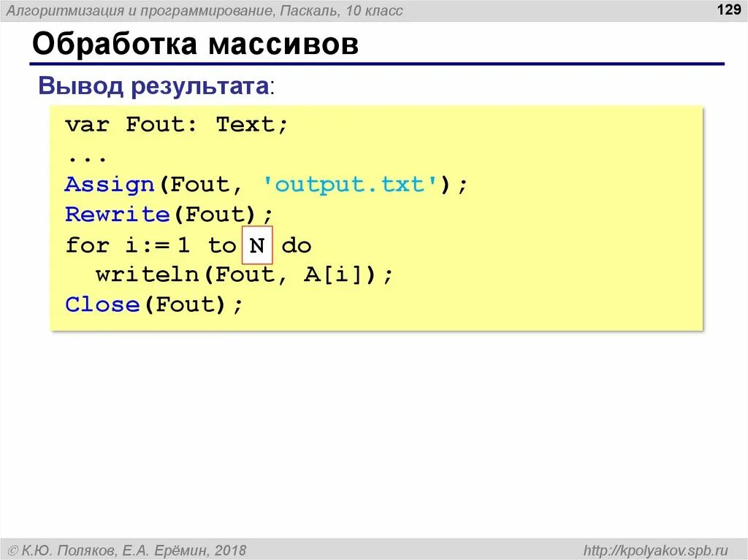Select the line 'writeln(Fout, A[i]);'
748x560 pixels.
[244, 275]
